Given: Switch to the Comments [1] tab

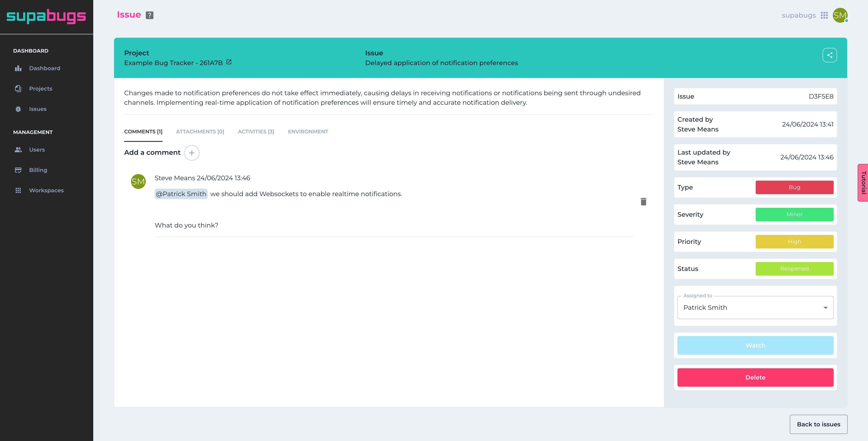Looking at the screenshot, I should coord(143,132).
